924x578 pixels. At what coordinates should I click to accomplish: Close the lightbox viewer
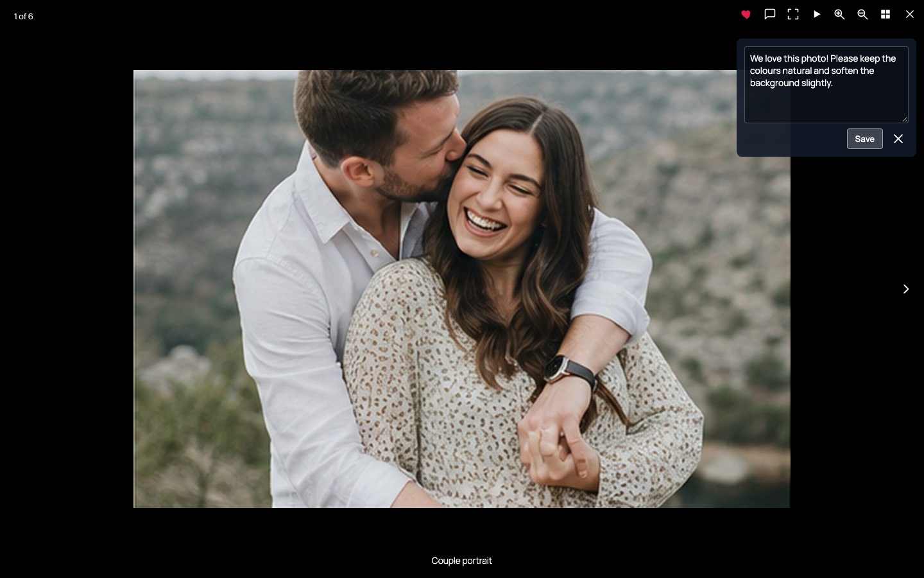coord(909,14)
